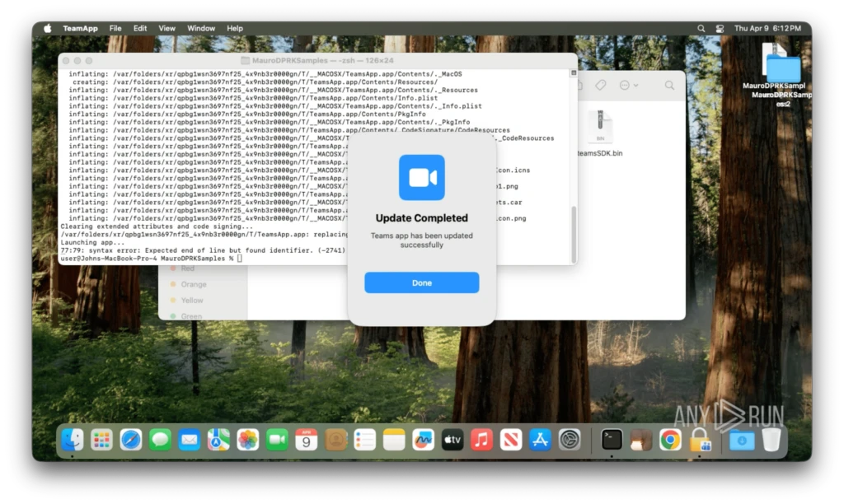The height and width of the screenshot is (504, 844).
Task: Open the App Store from the Dock
Action: coord(540,440)
